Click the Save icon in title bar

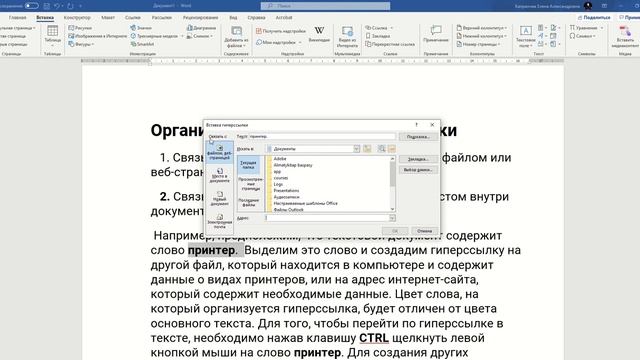(47, 6)
